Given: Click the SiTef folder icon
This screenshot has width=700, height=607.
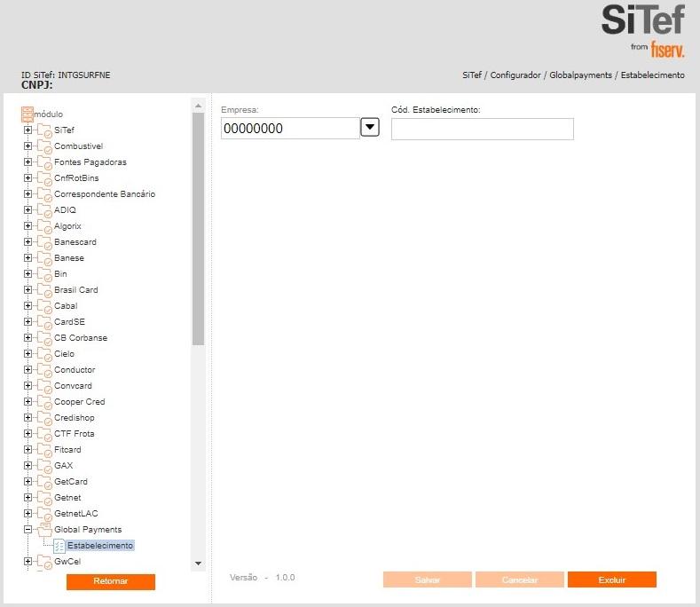Looking at the screenshot, I should [x=44, y=130].
